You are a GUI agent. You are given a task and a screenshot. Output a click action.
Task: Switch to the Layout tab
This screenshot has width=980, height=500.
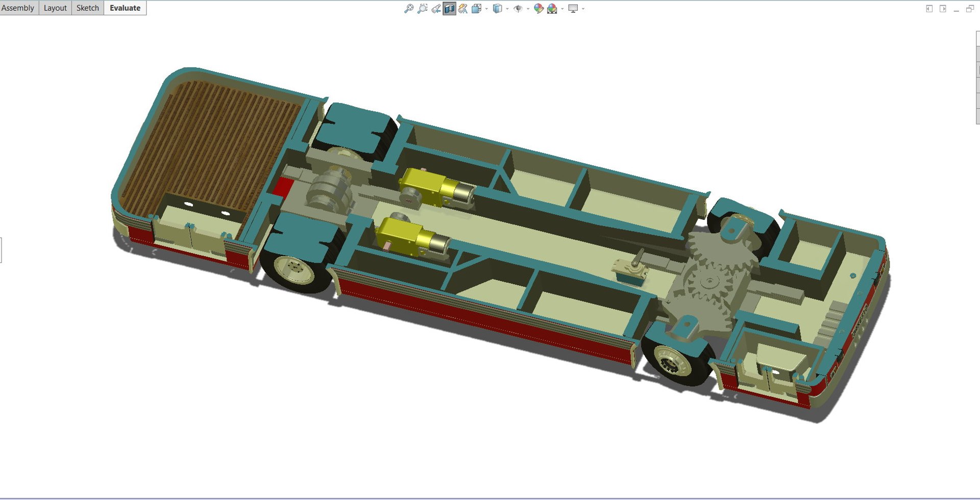point(55,8)
